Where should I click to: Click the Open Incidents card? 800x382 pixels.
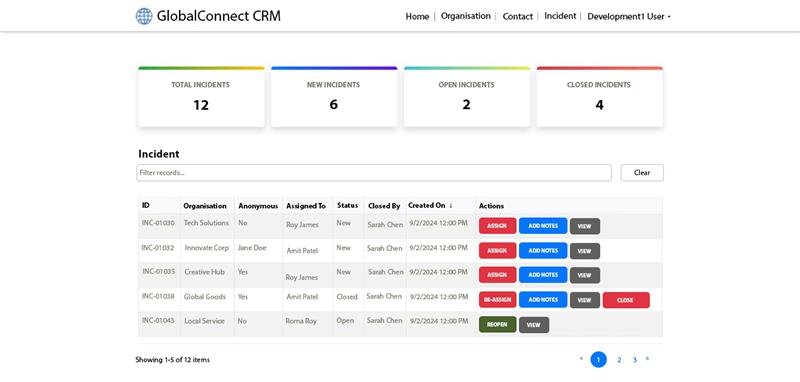point(467,97)
